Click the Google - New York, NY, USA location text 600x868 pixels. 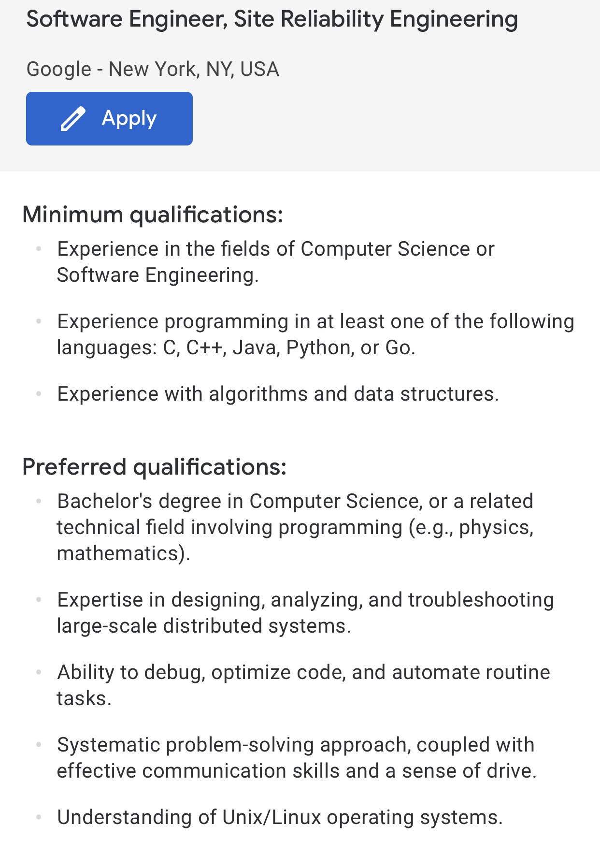click(153, 69)
